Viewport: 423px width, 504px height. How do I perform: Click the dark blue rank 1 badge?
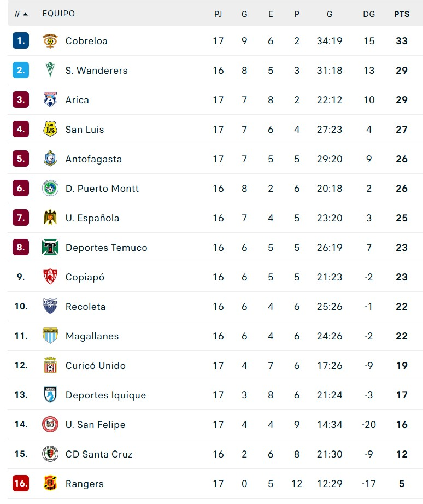[x=21, y=40]
